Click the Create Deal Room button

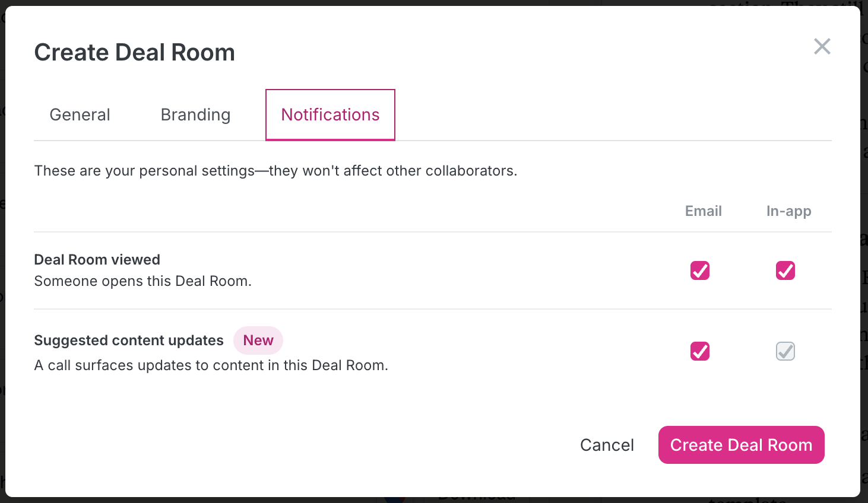[x=741, y=445]
